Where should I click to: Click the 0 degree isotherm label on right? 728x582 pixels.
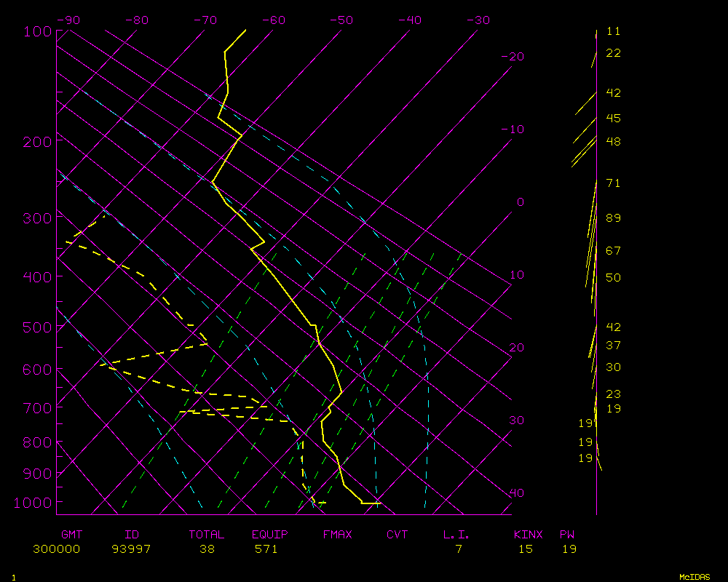[x=521, y=202]
